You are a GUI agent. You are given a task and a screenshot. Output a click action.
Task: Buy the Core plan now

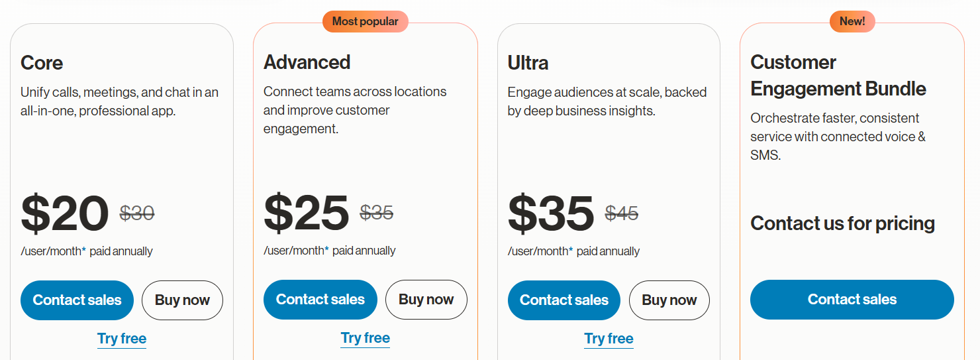tap(182, 300)
